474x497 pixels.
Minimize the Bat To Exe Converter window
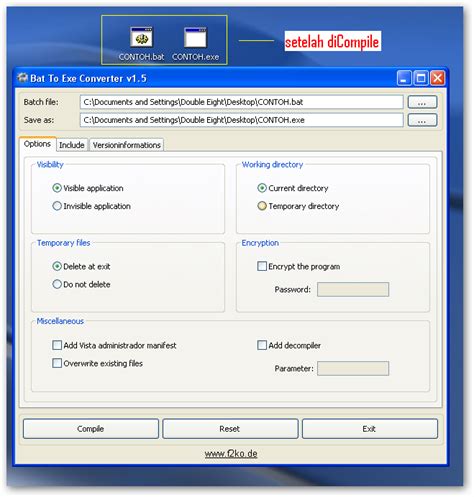click(x=404, y=78)
